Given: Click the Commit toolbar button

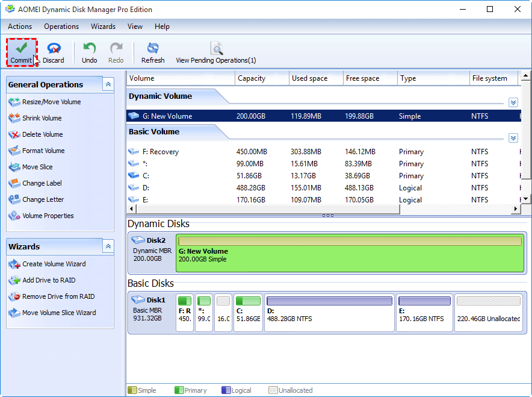Looking at the screenshot, I should click(21, 52).
